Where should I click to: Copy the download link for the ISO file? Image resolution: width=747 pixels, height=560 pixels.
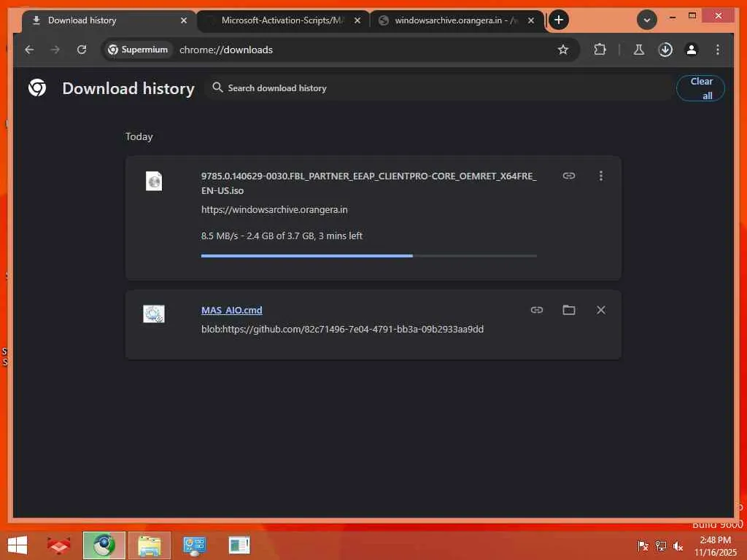coord(569,176)
